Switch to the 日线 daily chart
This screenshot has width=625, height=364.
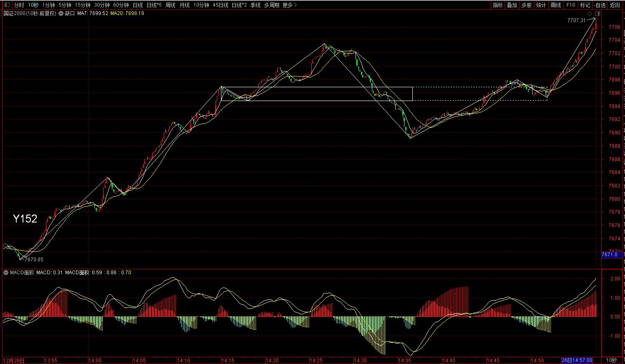point(137,5)
